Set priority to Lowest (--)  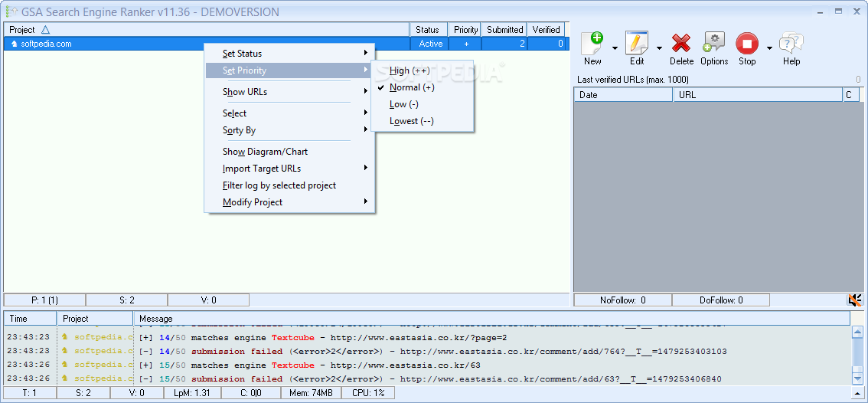coord(423,121)
